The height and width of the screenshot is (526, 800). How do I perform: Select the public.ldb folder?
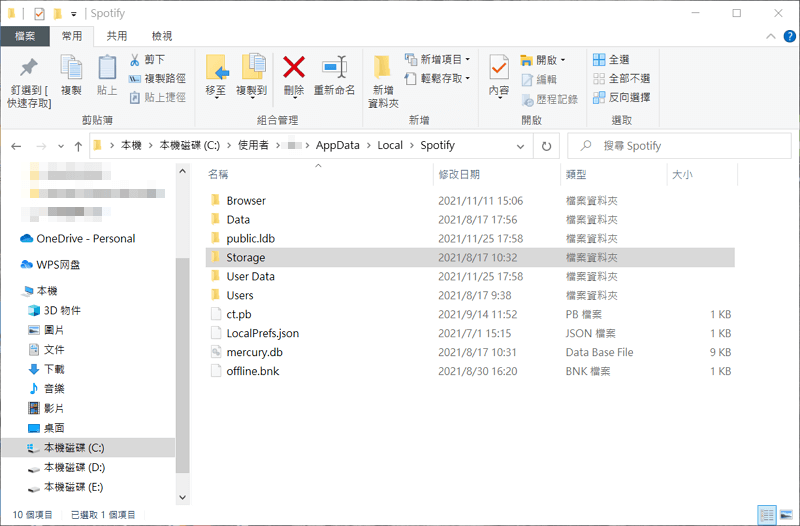[x=470, y=238]
